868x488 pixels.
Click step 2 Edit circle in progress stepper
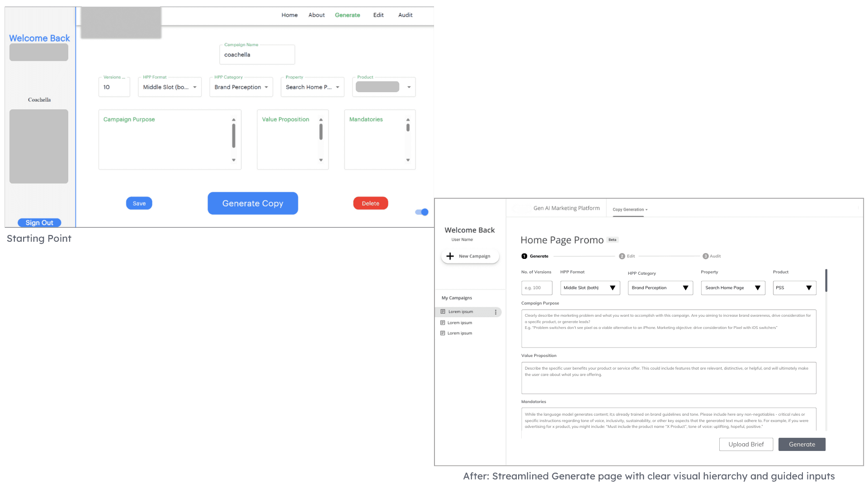tap(622, 256)
